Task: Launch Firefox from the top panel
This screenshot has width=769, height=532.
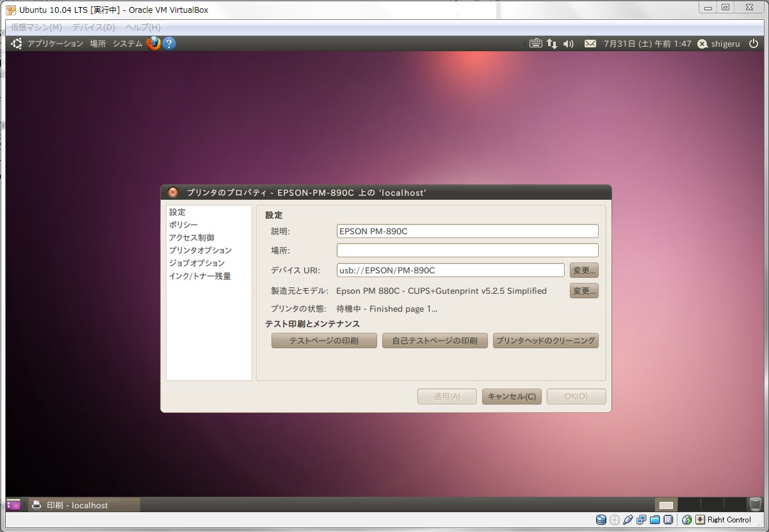Action: 154,44
